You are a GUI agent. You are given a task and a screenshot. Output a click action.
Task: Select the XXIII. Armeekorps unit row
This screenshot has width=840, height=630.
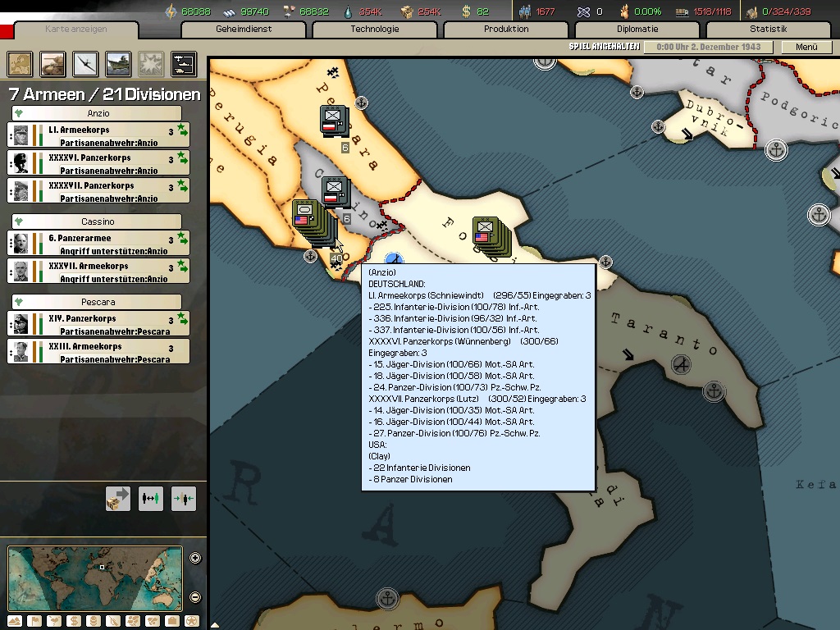98,351
